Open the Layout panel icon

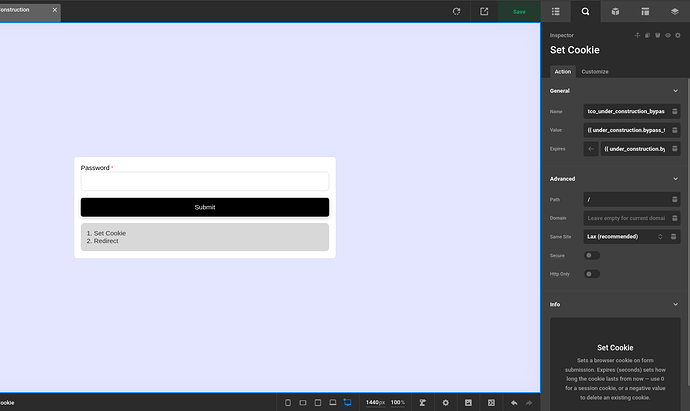(x=645, y=11)
